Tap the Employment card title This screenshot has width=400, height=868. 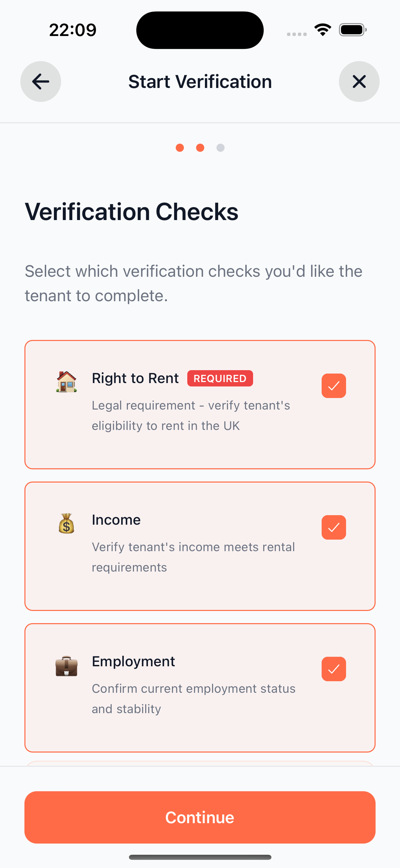pos(133,662)
